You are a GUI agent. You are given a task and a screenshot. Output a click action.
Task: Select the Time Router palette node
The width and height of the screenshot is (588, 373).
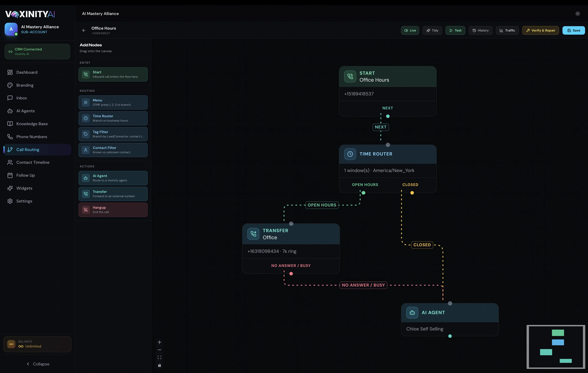coord(113,118)
